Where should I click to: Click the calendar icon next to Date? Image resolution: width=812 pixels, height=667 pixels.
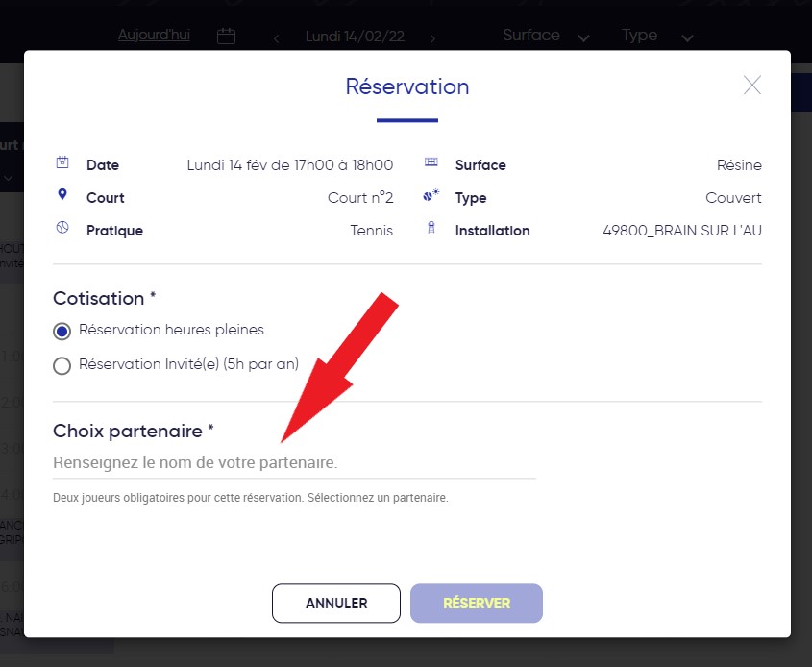point(62,162)
